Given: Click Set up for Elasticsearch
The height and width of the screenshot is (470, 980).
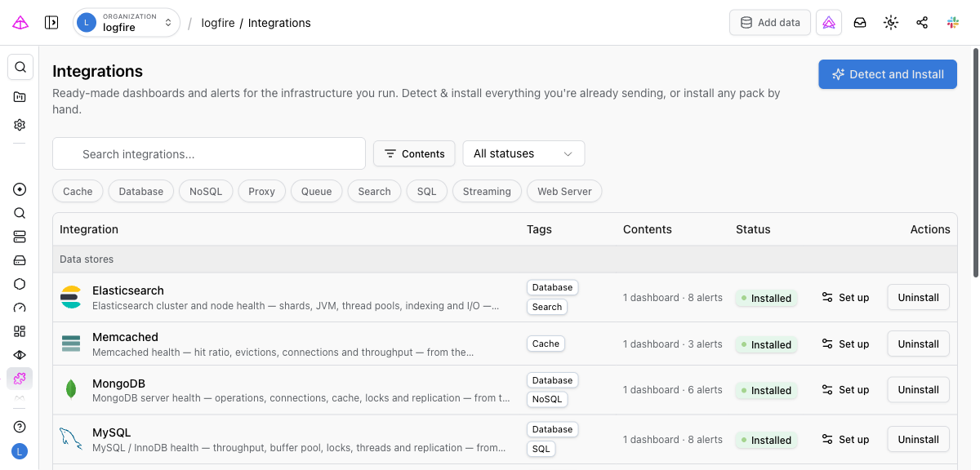Looking at the screenshot, I should point(845,298).
